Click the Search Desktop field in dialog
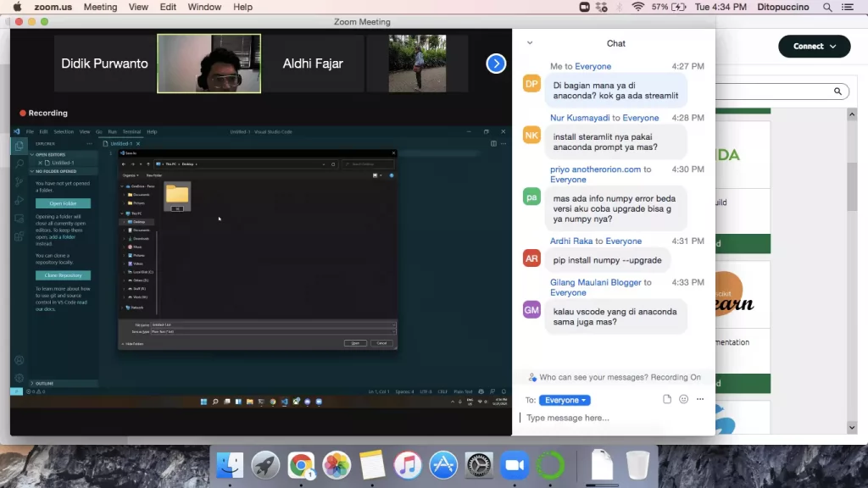The image size is (868, 488). [368, 164]
